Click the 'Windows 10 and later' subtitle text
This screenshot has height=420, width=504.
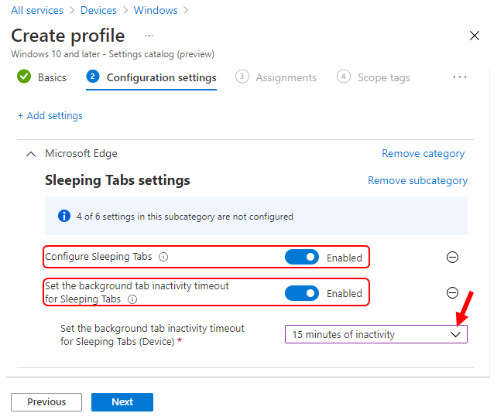(112, 54)
